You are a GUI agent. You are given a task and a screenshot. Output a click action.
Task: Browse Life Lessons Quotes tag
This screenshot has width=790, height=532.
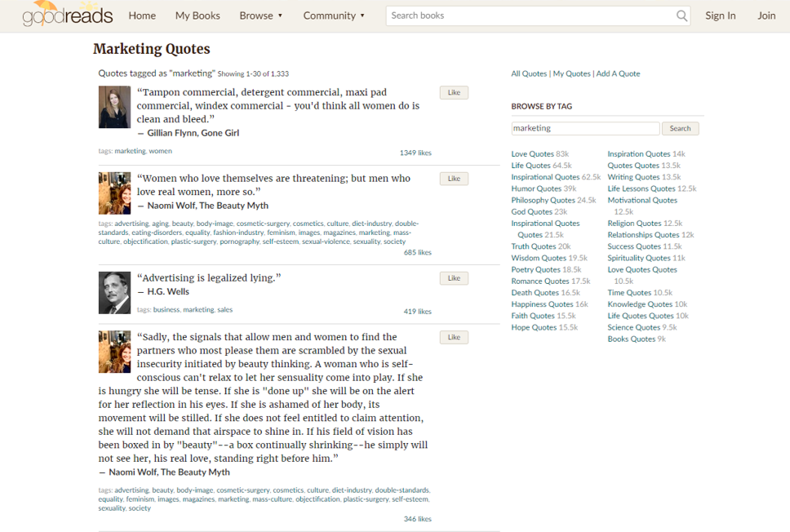[641, 189]
